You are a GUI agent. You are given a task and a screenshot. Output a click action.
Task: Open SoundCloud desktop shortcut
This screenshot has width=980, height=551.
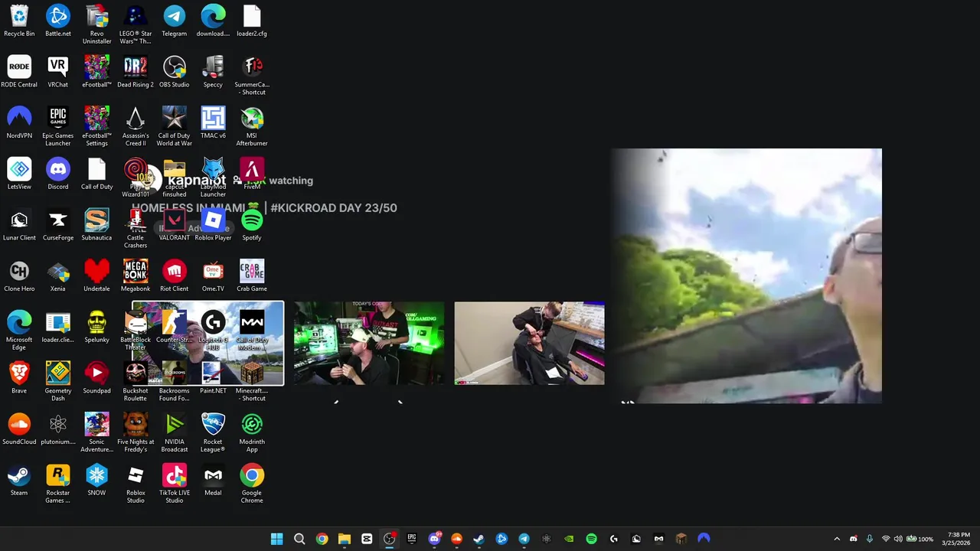19,429
